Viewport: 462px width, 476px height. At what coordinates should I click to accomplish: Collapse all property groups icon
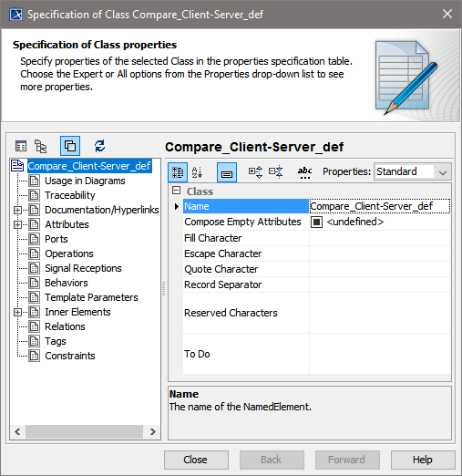276,172
